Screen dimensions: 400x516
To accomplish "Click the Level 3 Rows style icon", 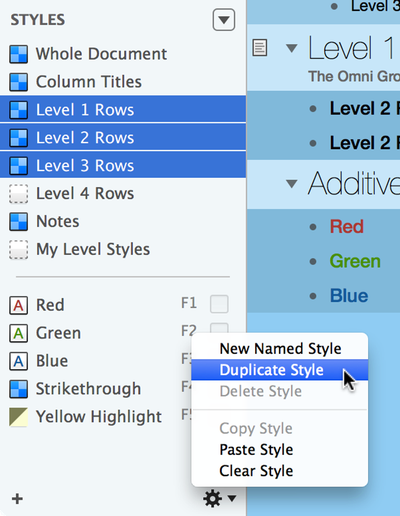I will click(19, 166).
